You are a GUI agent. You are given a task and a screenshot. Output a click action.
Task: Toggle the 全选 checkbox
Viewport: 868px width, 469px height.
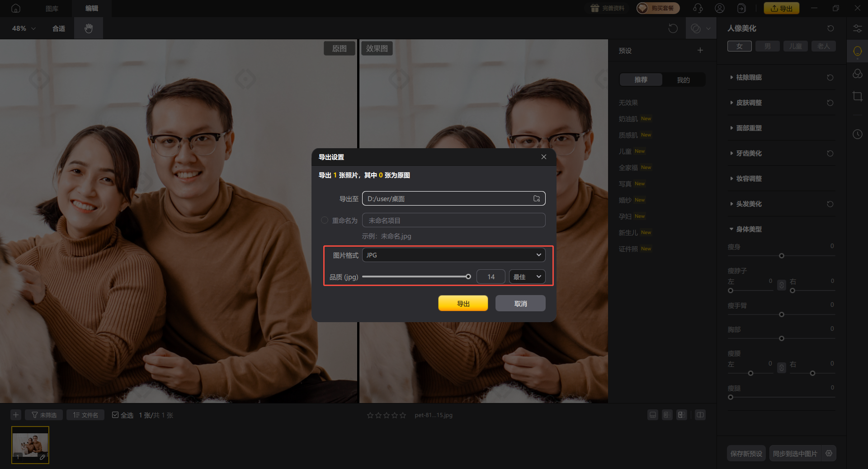tap(115, 415)
